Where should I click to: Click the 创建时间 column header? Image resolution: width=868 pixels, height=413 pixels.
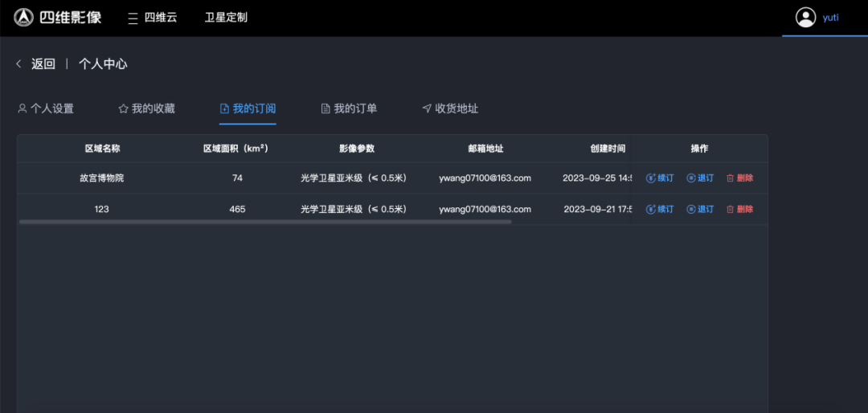[x=608, y=149]
